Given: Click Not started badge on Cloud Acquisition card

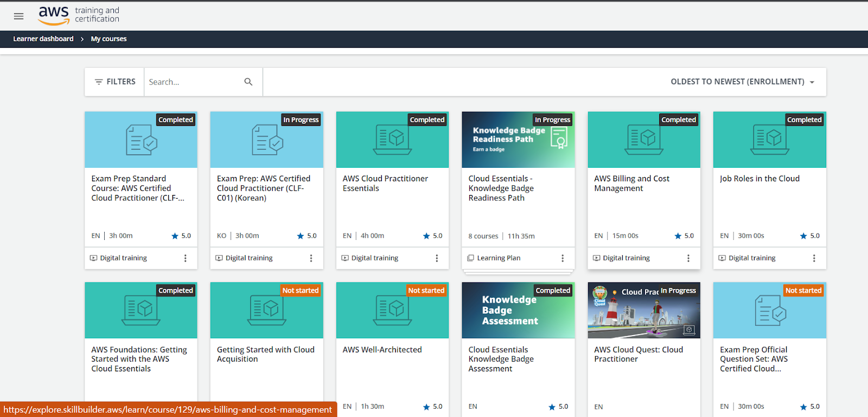Looking at the screenshot, I should [301, 291].
